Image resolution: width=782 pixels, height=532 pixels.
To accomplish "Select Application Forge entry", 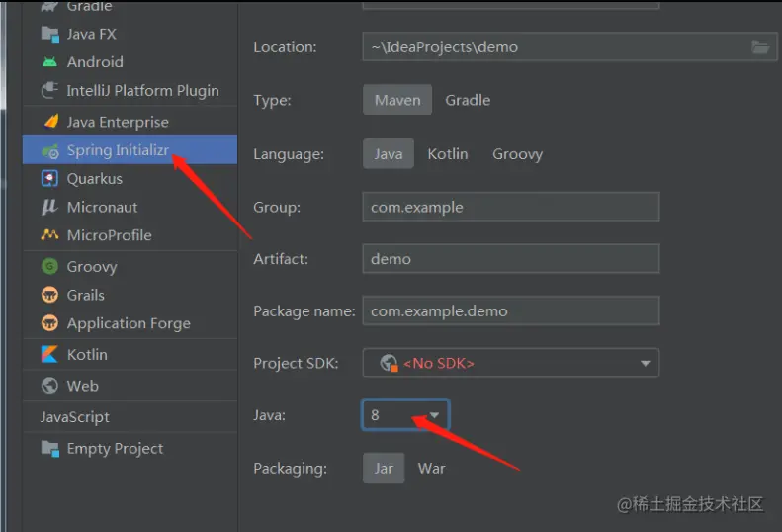I will pyautogui.click(x=130, y=323).
